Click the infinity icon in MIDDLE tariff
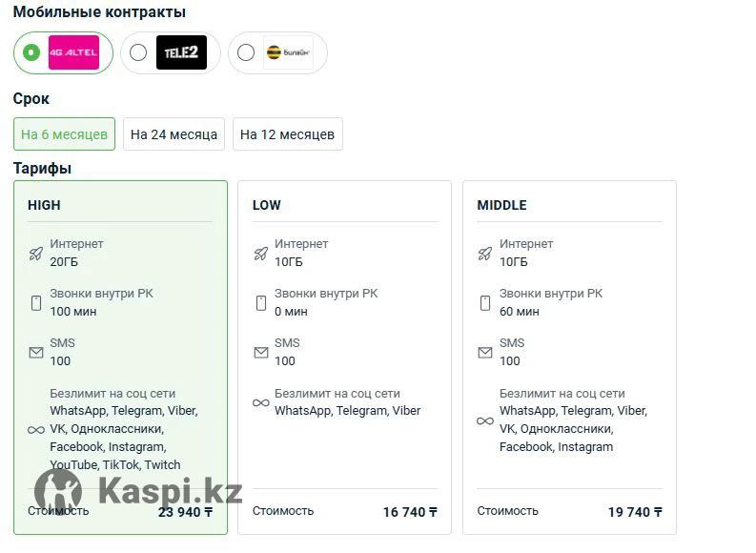This screenshot has height=553, width=756. (x=485, y=420)
